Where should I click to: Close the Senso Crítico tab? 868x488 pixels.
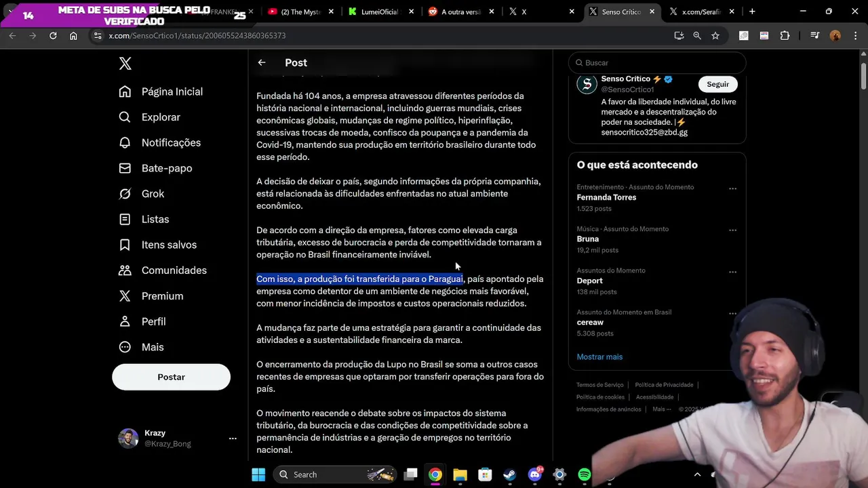click(652, 12)
